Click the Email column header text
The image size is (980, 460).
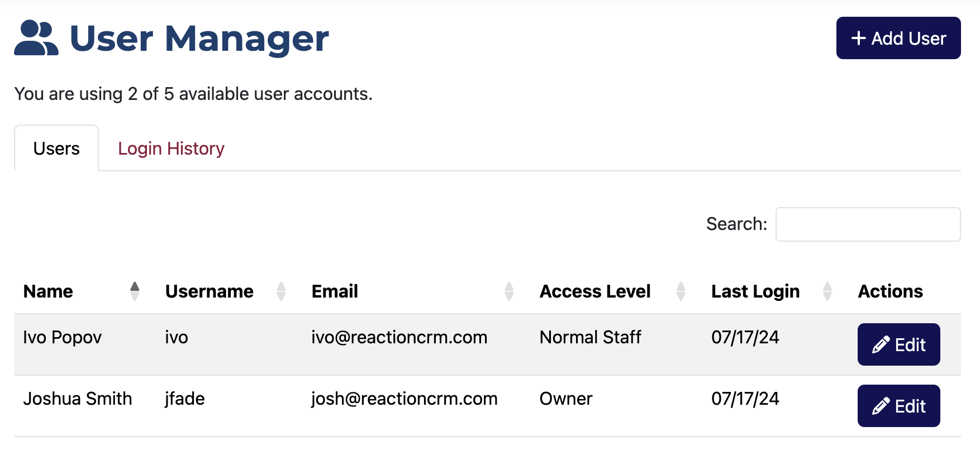[335, 291]
